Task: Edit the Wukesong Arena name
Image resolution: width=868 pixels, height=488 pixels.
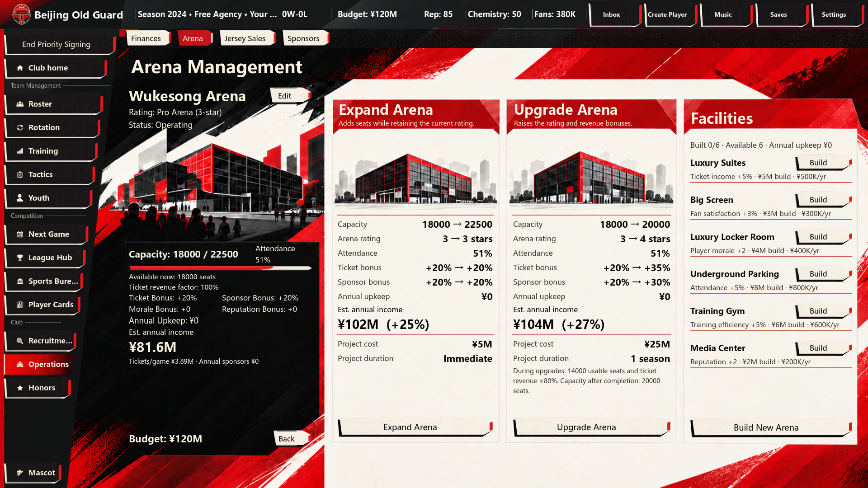Action: 290,96
